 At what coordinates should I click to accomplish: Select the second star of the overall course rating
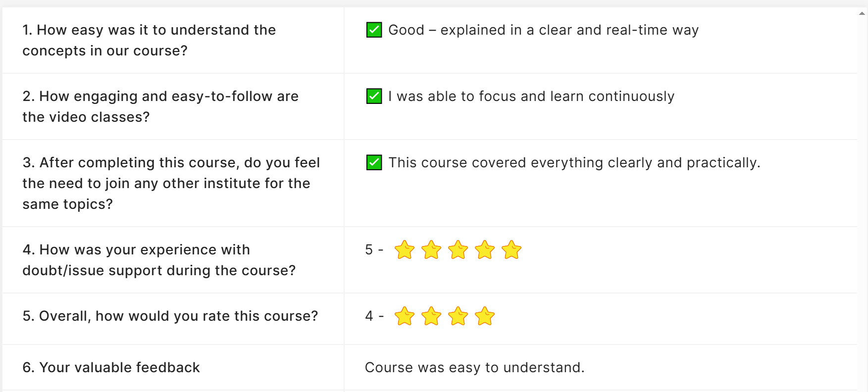coord(431,316)
